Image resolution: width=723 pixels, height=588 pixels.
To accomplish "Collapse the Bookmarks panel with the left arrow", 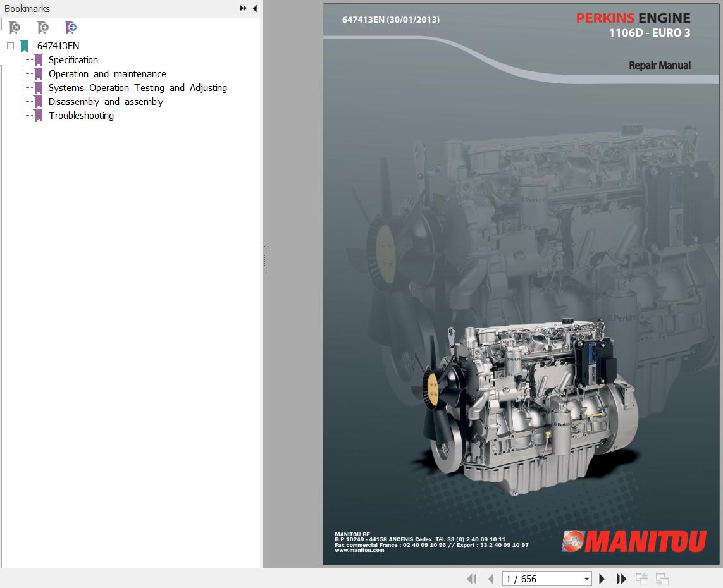I will coord(254,8).
